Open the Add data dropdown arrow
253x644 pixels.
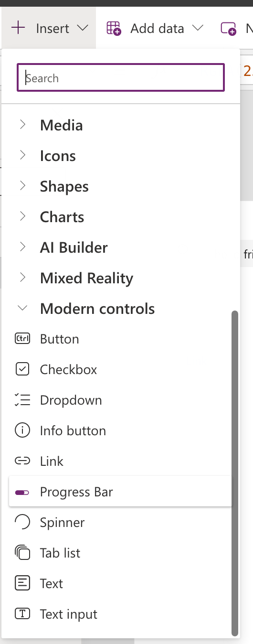pyautogui.click(x=198, y=29)
